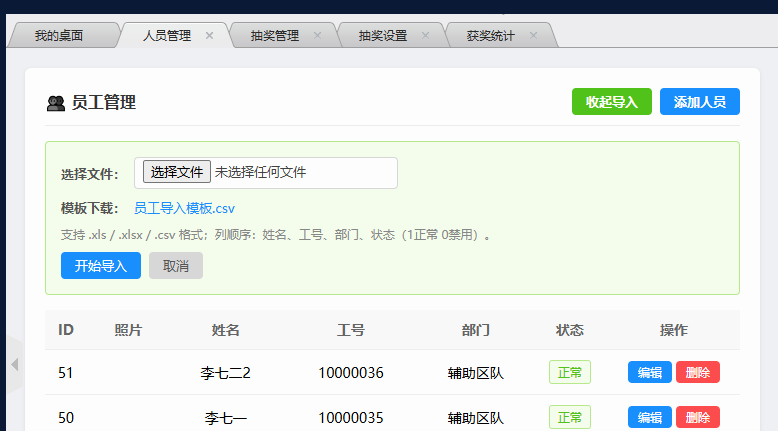Edit the employee 李七二2
The image size is (778, 431).
pos(649,372)
